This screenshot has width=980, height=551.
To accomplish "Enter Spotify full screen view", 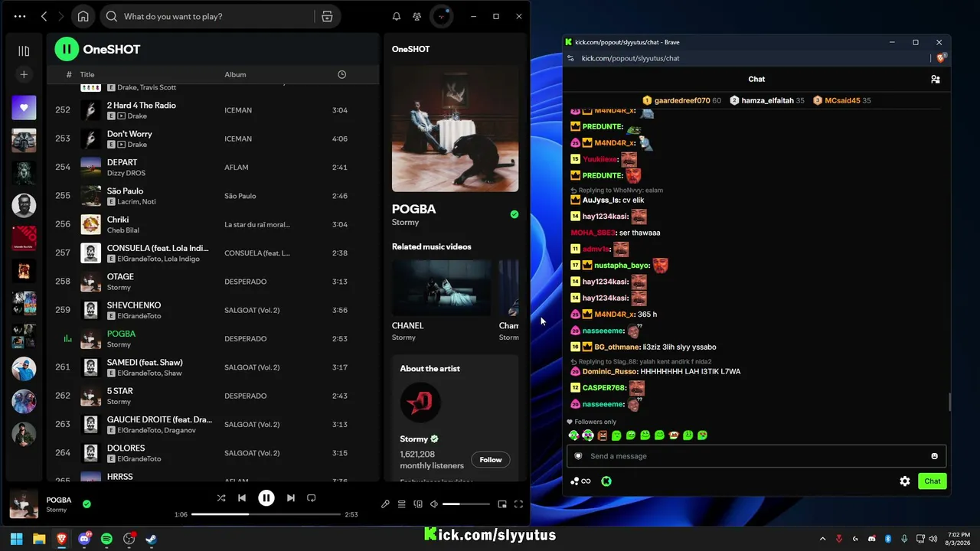I will pyautogui.click(x=518, y=504).
